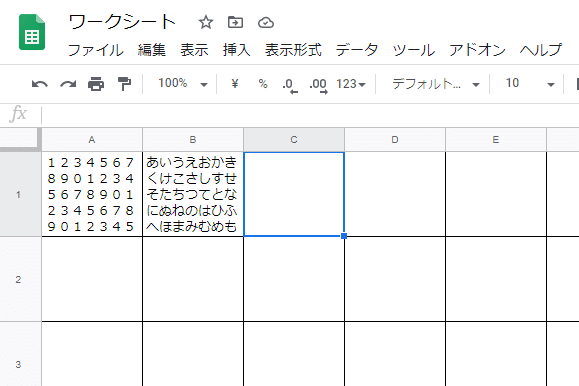
Task: Click the move to folder icon
Action: (235, 23)
